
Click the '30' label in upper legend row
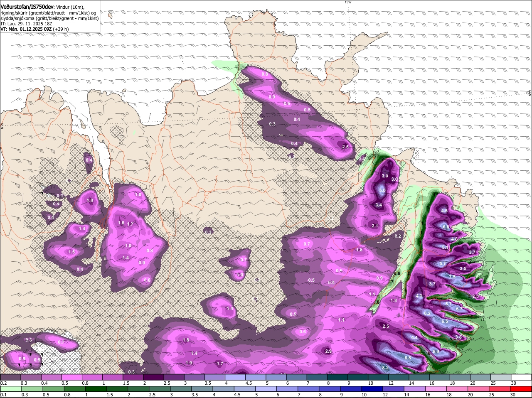pos(514,383)
